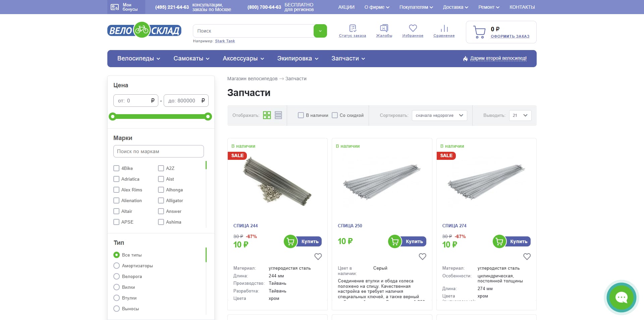
Task: Click the shopping cart icon in header
Action: point(479,32)
